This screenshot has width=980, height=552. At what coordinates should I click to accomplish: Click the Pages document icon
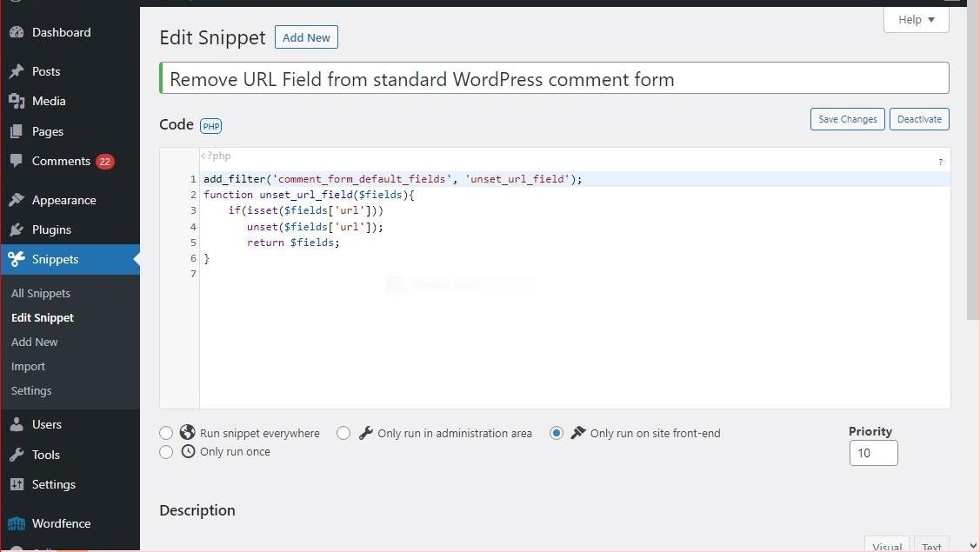(x=17, y=131)
